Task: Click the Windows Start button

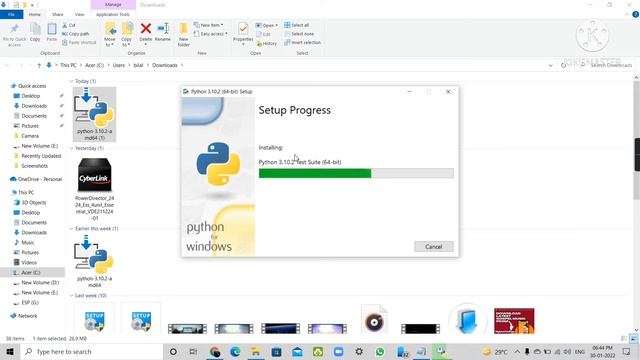Action: tap(10, 351)
